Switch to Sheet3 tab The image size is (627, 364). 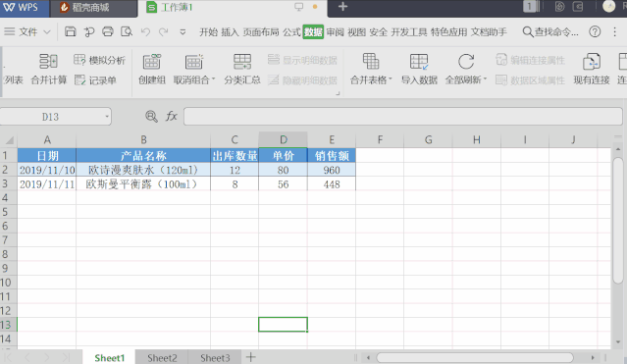(x=215, y=357)
